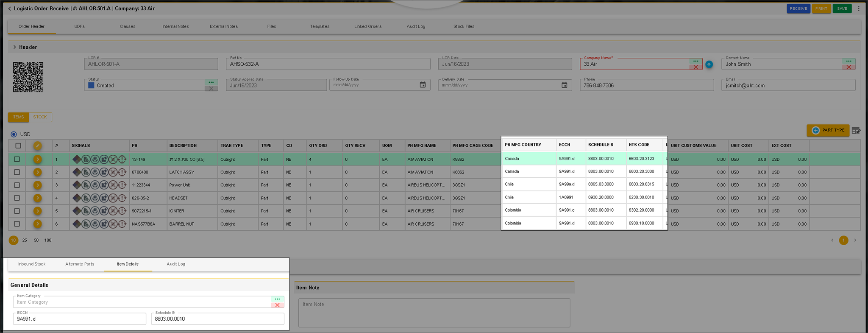Image resolution: width=868 pixels, height=333 pixels.
Task: Open the Delivery Date calendar picker
Action: 564,85
